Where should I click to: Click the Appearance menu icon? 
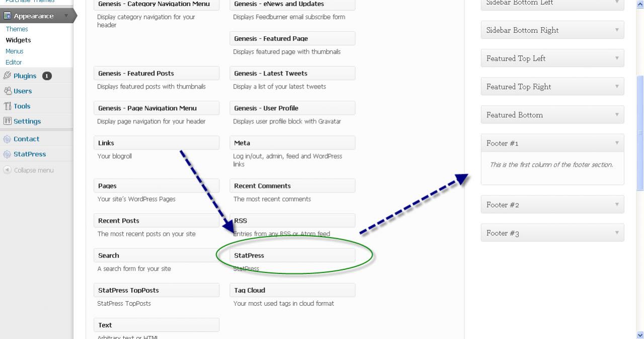click(x=8, y=16)
